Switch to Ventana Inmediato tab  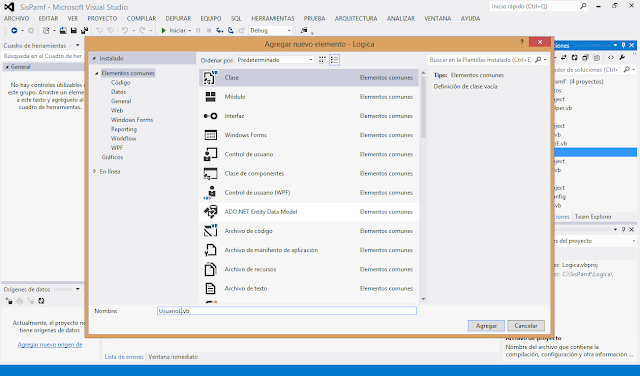click(x=173, y=357)
